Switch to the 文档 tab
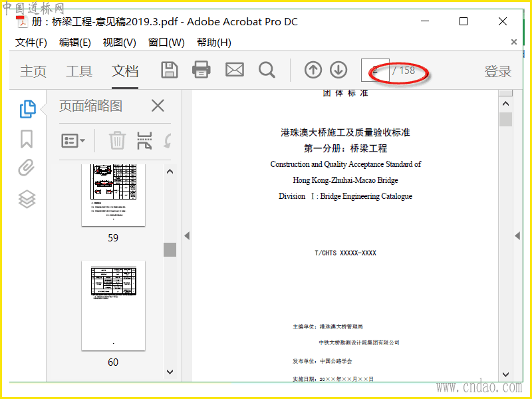The height and width of the screenshot is (399, 532). point(125,71)
